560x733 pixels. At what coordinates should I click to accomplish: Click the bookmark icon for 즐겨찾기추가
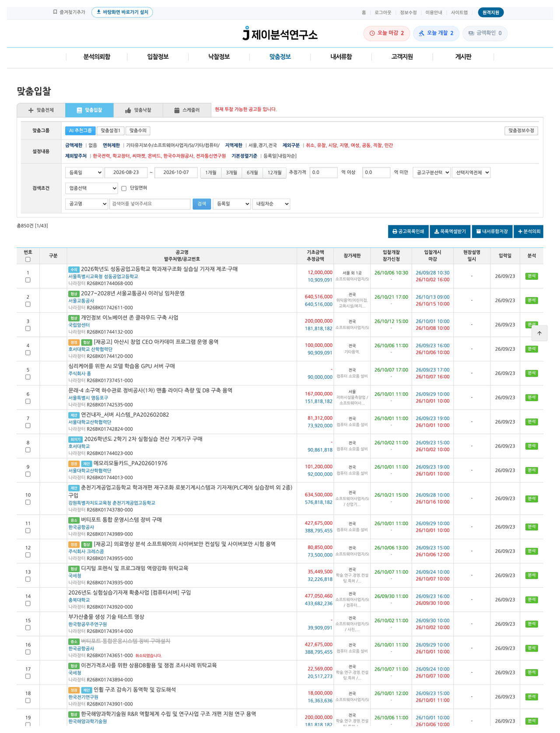pyautogui.click(x=55, y=12)
